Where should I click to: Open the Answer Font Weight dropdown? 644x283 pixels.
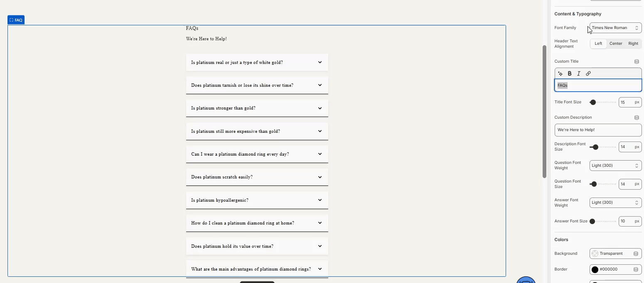tap(615, 202)
